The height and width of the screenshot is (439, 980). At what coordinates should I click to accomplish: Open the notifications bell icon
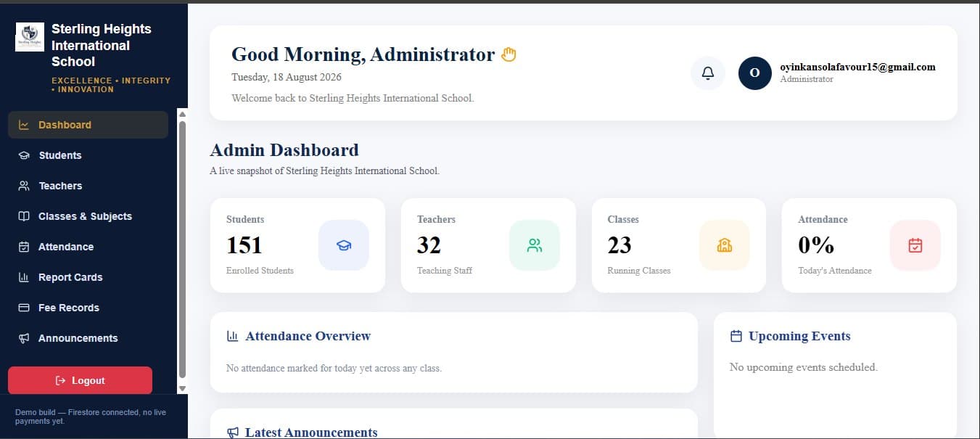(708, 73)
